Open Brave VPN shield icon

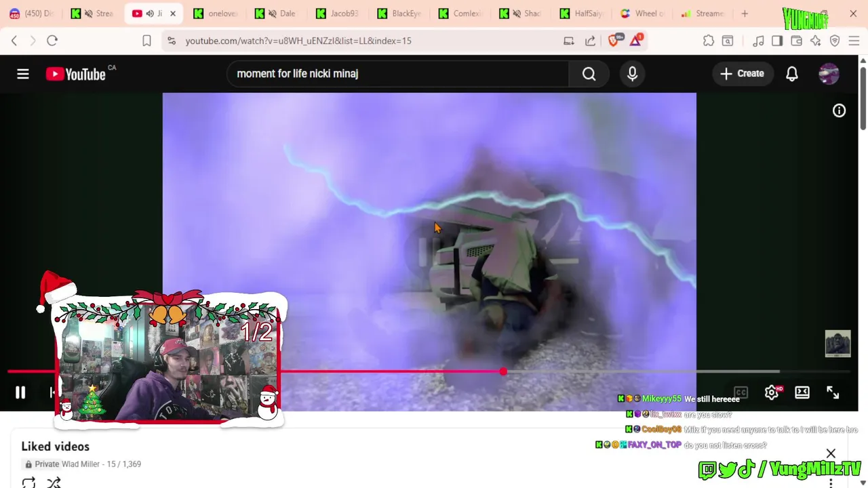(835, 41)
